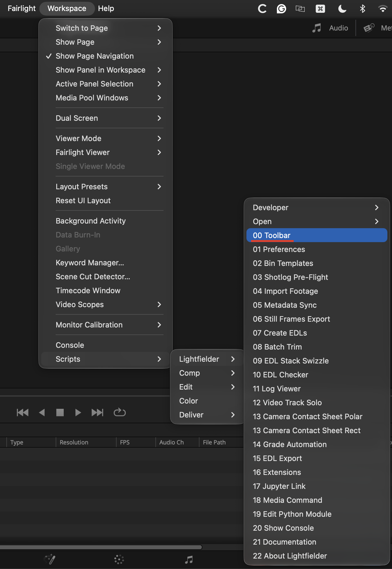This screenshot has height=569, width=392.
Task: Select Color scripts entry
Action: click(x=207, y=401)
